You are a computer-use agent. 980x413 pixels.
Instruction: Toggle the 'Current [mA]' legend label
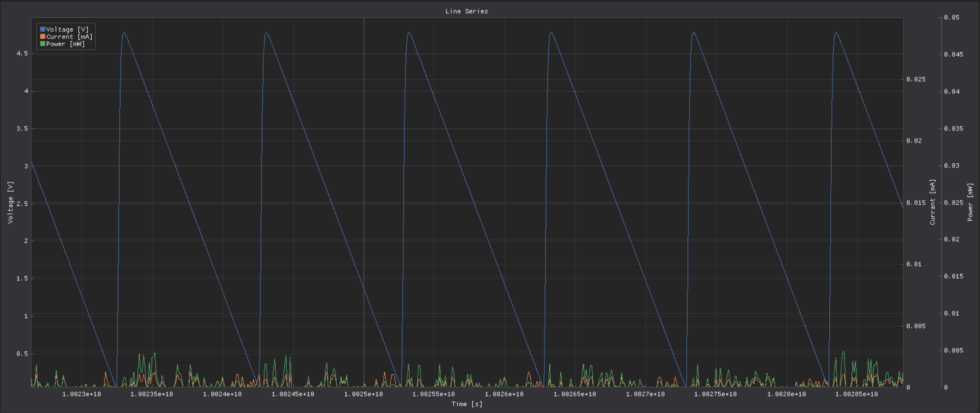click(70, 37)
